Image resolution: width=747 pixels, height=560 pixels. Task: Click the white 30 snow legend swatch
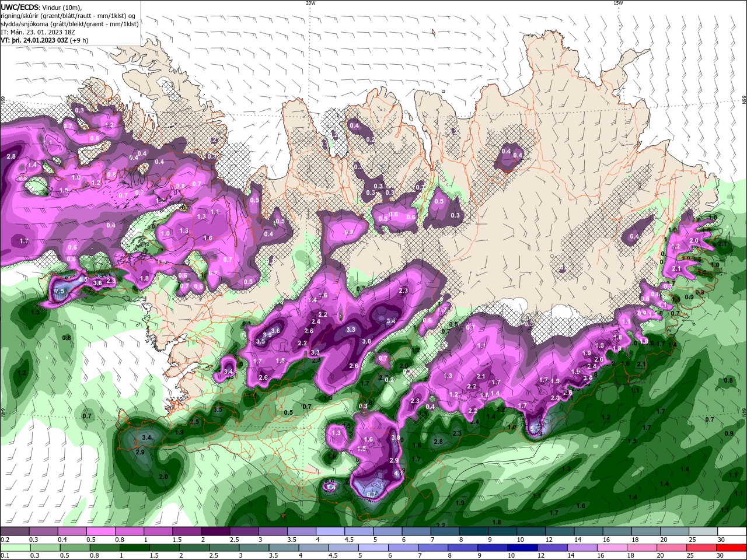732,531
